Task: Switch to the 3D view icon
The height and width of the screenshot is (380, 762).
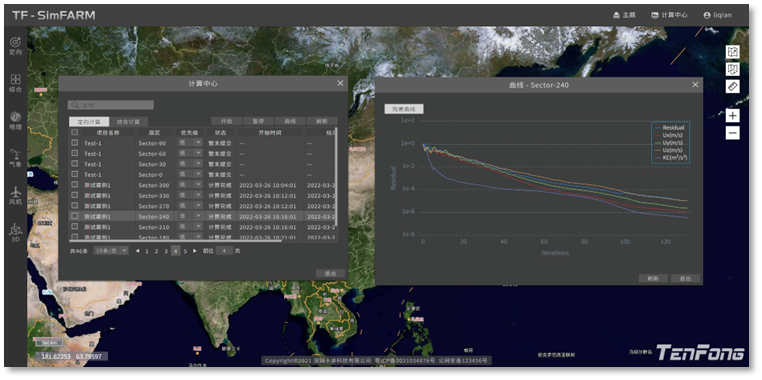Action: (x=16, y=232)
